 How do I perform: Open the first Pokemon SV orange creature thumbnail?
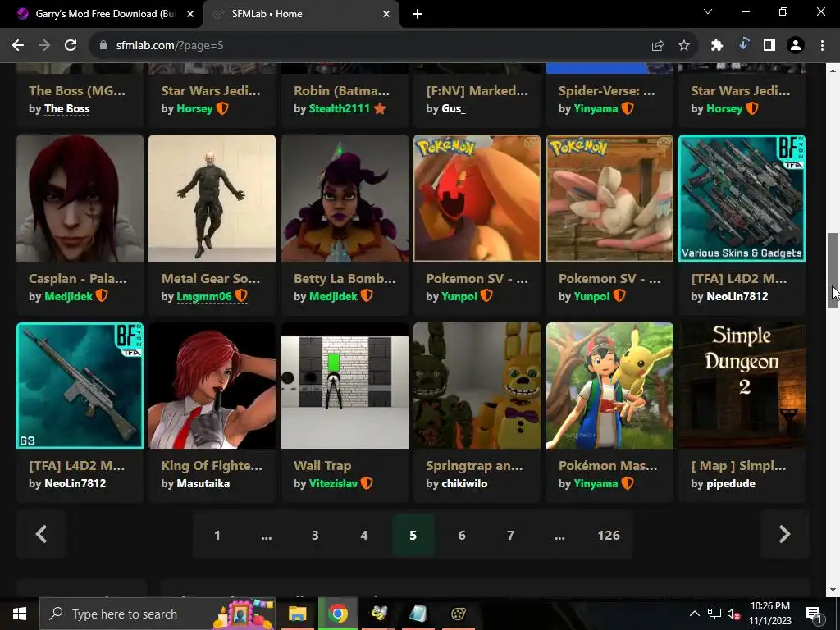point(477,199)
